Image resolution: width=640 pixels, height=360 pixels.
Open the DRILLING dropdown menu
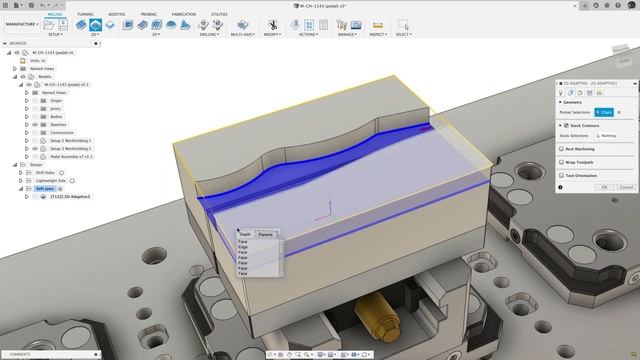(x=209, y=35)
